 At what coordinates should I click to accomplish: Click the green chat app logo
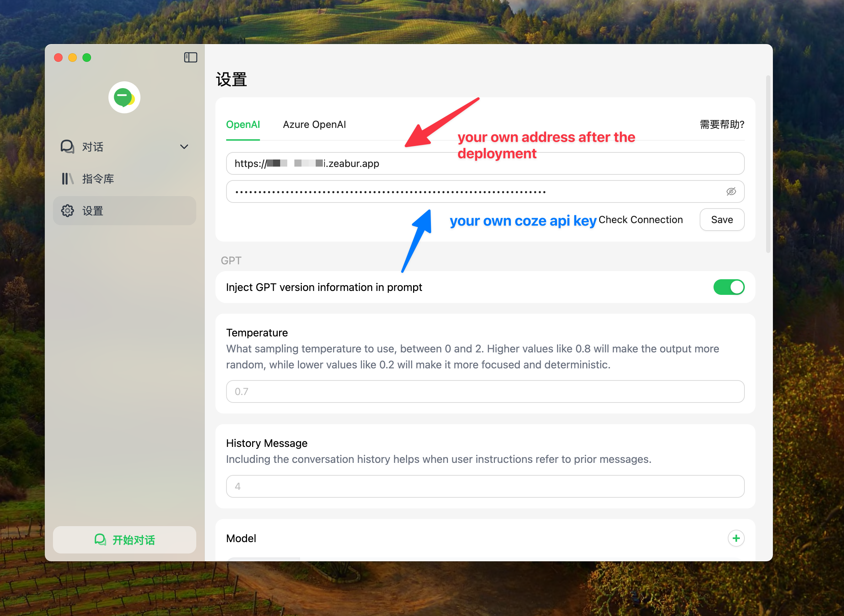(x=124, y=97)
